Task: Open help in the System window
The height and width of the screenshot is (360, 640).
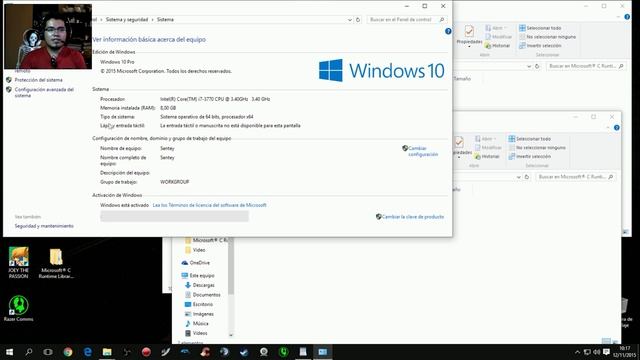Action: [x=448, y=31]
